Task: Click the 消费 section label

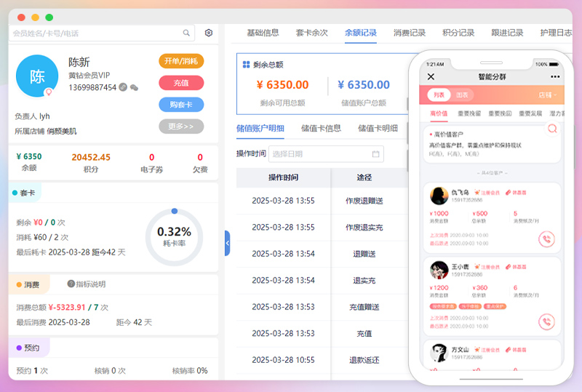Action: [x=28, y=284]
